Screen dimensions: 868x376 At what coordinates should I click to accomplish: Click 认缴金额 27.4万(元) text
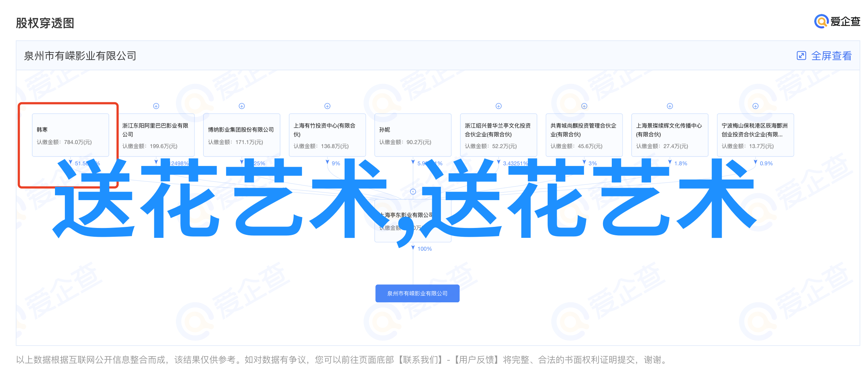(x=662, y=146)
